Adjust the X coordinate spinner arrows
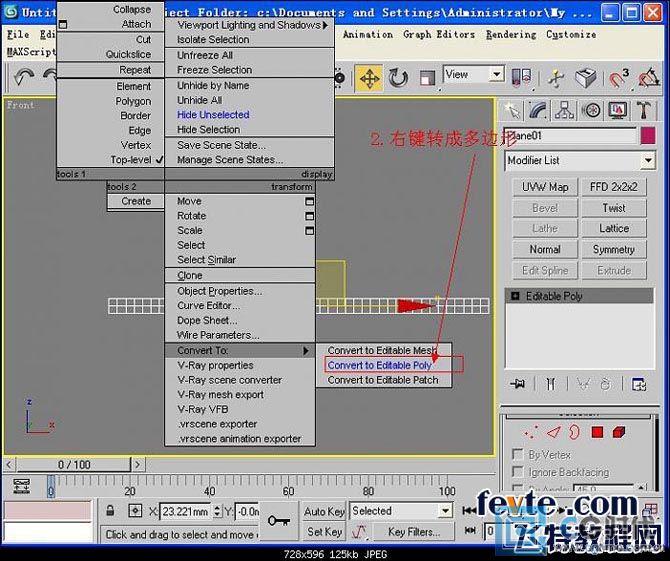Screen dimensions: 670x561 pyautogui.click(x=217, y=511)
